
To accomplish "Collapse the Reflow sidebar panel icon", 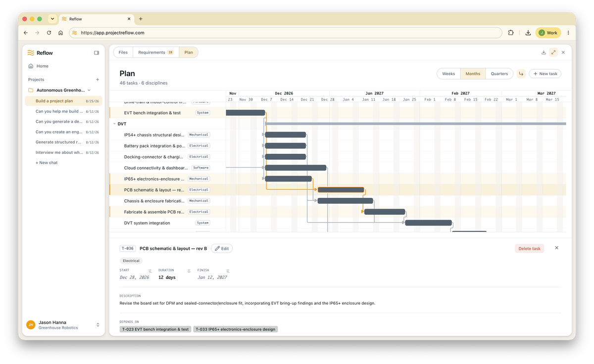I will point(97,53).
